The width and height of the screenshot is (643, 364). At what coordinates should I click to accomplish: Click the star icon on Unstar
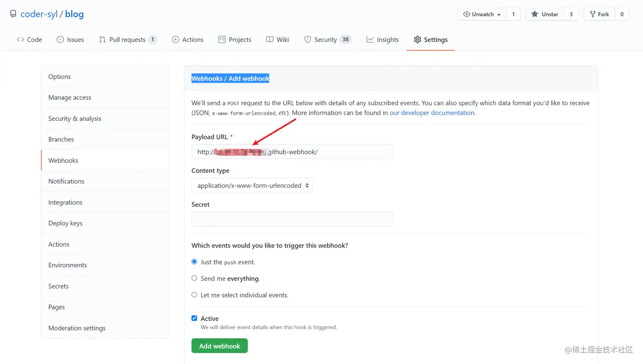pos(535,14)
